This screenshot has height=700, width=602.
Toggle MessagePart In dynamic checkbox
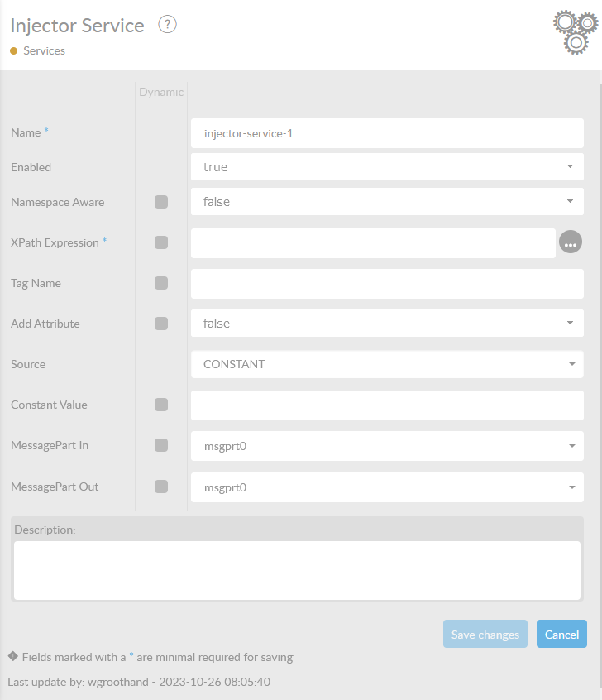[161, 445]
